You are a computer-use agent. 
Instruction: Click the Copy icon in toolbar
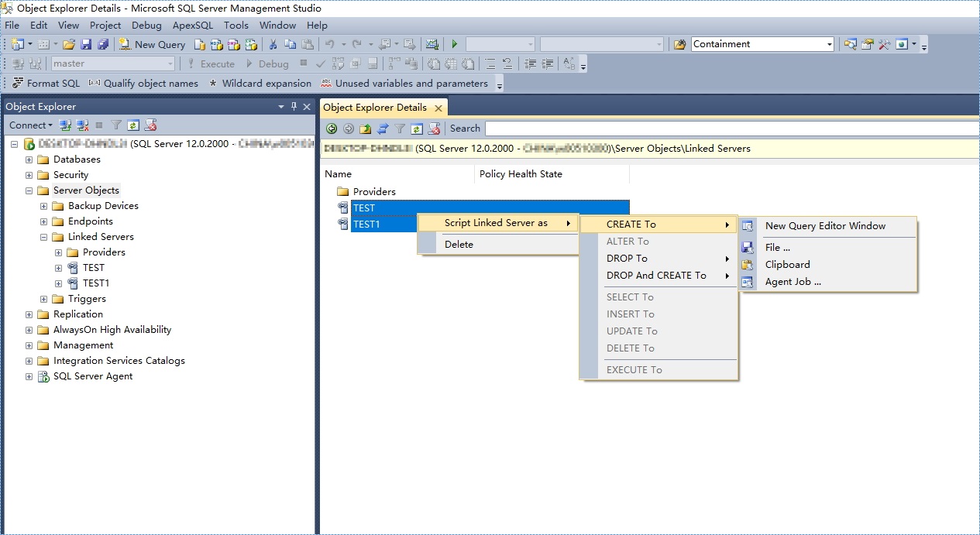[290, 44]
